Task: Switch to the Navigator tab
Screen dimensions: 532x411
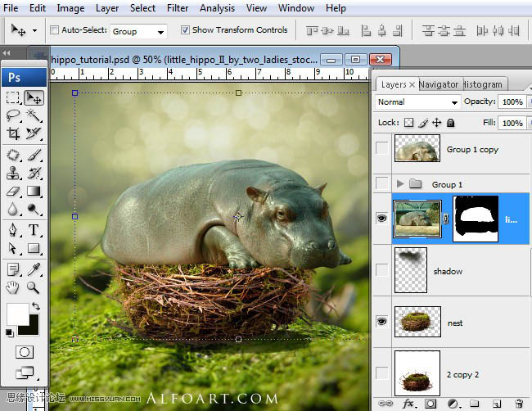Action: pyautogui.click(x=438, y=84)
